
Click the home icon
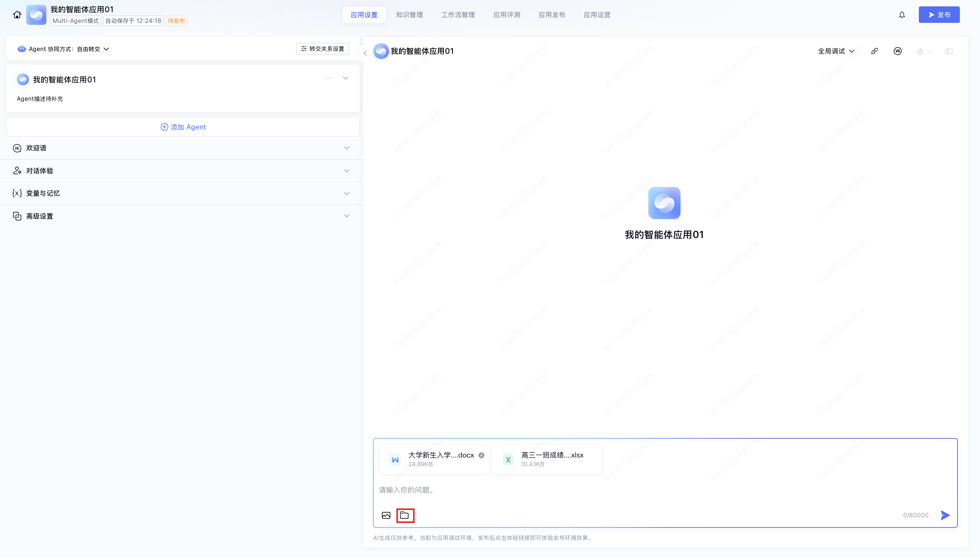17,14
